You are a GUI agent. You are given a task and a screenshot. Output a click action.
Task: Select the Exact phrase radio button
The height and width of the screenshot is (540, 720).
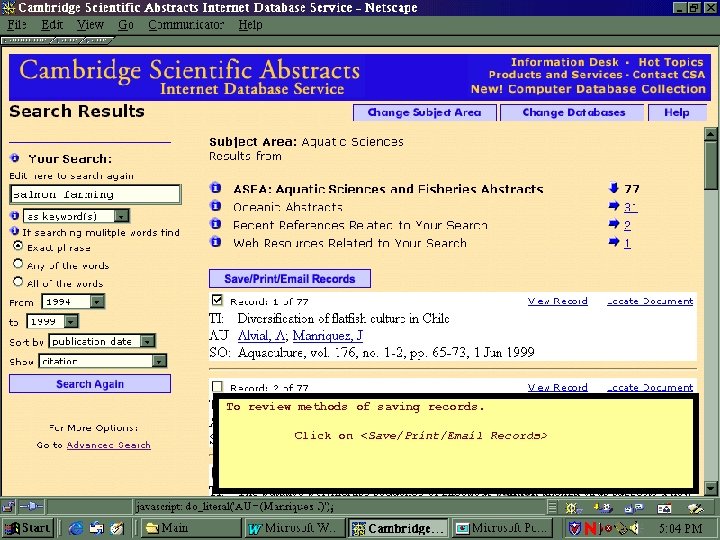point(18,246)
